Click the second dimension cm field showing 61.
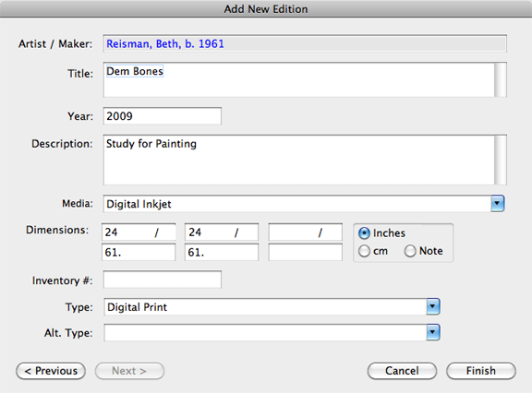This screenshot has height=393, width=532. point(222,253)
